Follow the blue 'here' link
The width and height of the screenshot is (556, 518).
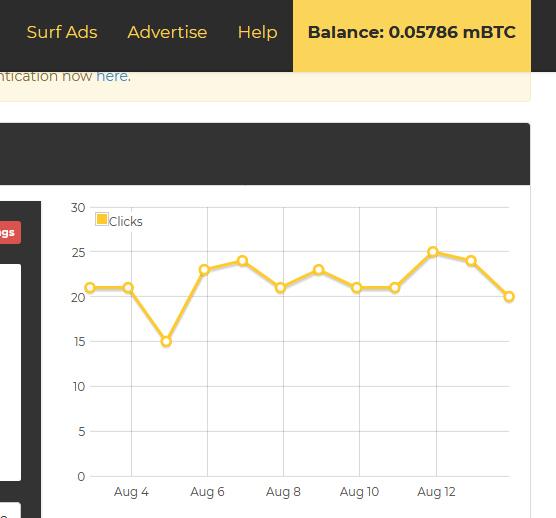(x=112, y=76)
